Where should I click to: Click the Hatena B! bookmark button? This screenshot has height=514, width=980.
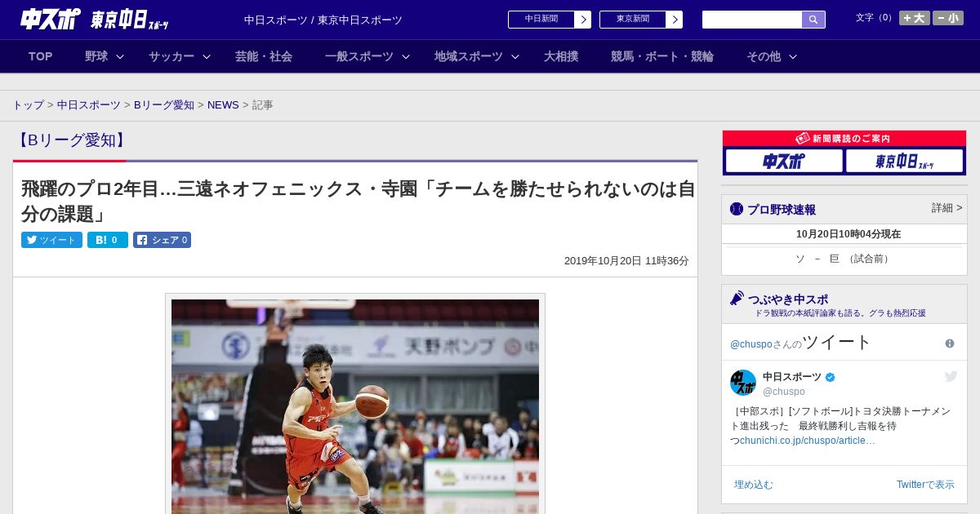point(108,240)
